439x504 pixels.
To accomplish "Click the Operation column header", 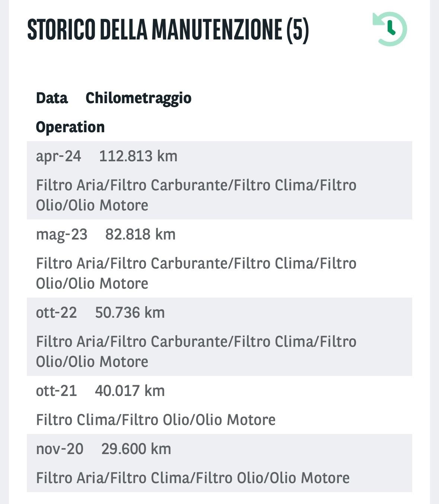I will pos(70,127).
